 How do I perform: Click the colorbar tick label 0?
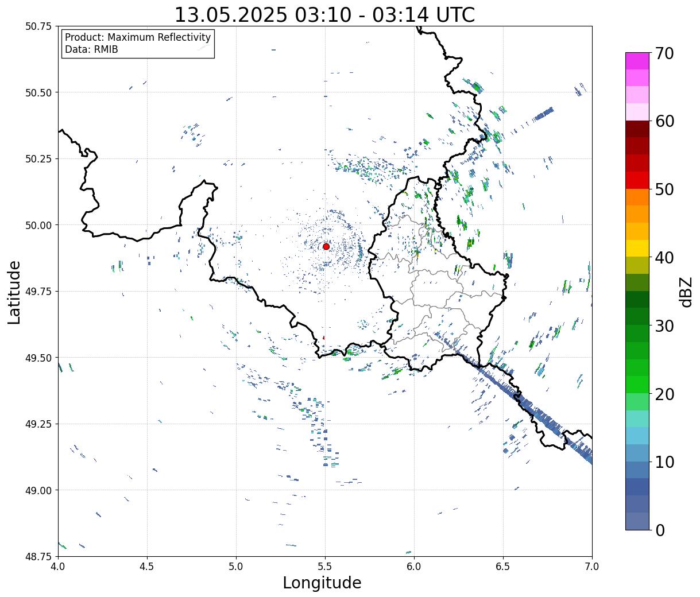pyautogui.click(x=660, y=530)
